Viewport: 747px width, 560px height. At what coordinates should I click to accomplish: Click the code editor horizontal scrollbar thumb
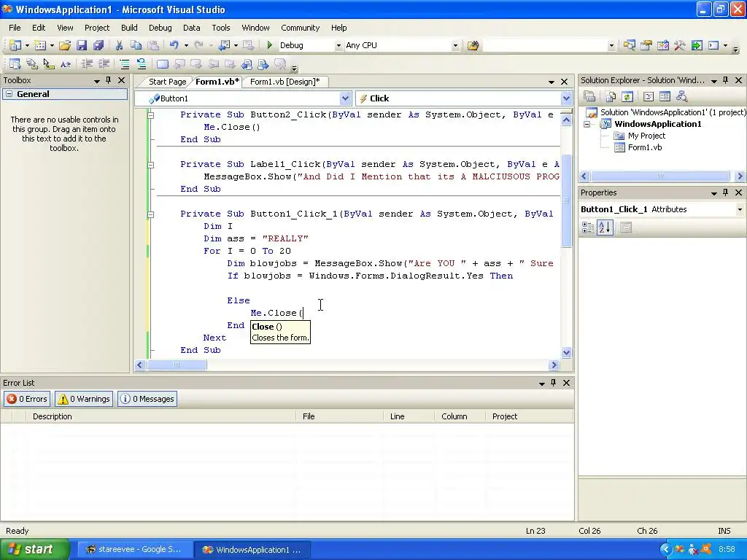pyautogui.click(x=177, y=365)
